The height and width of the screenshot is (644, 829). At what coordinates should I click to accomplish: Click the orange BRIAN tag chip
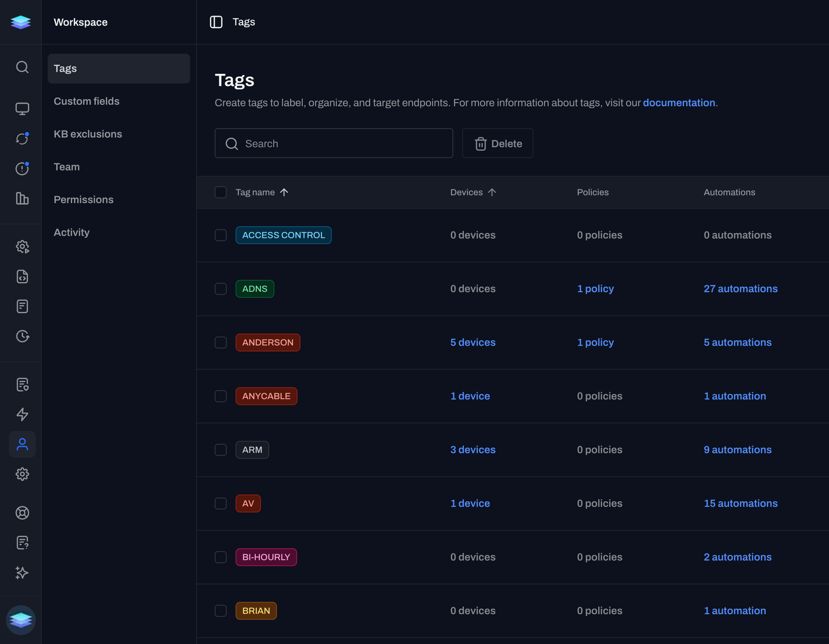coord(256,611)
